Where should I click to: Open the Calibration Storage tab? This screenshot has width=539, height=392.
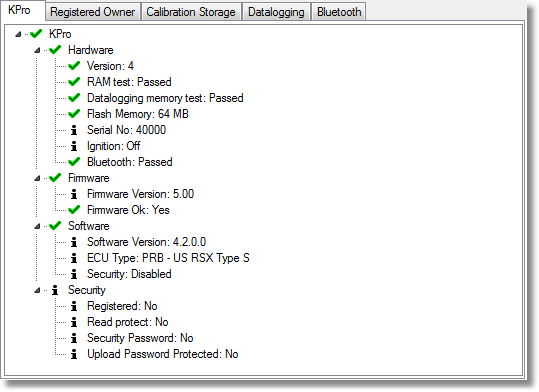pos(191,12)
